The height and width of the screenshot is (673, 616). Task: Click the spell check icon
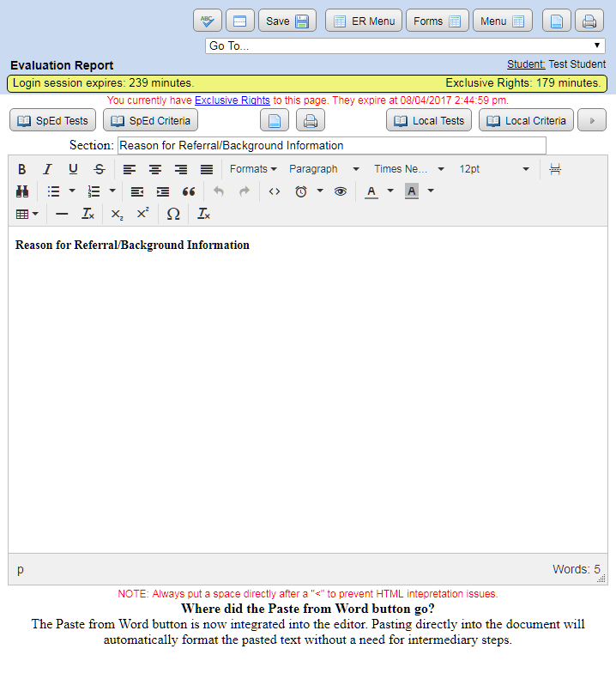pos(208,21)
